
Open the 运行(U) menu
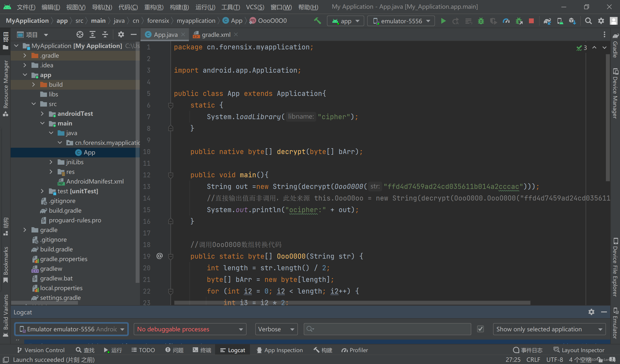point(205,7)
